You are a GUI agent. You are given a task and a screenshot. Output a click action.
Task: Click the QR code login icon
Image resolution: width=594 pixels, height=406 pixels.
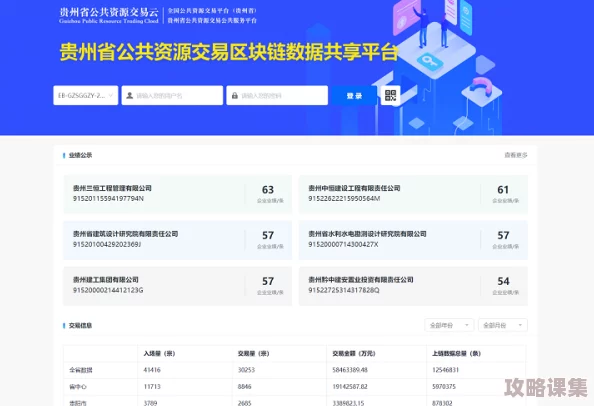(x=390, y=95)
